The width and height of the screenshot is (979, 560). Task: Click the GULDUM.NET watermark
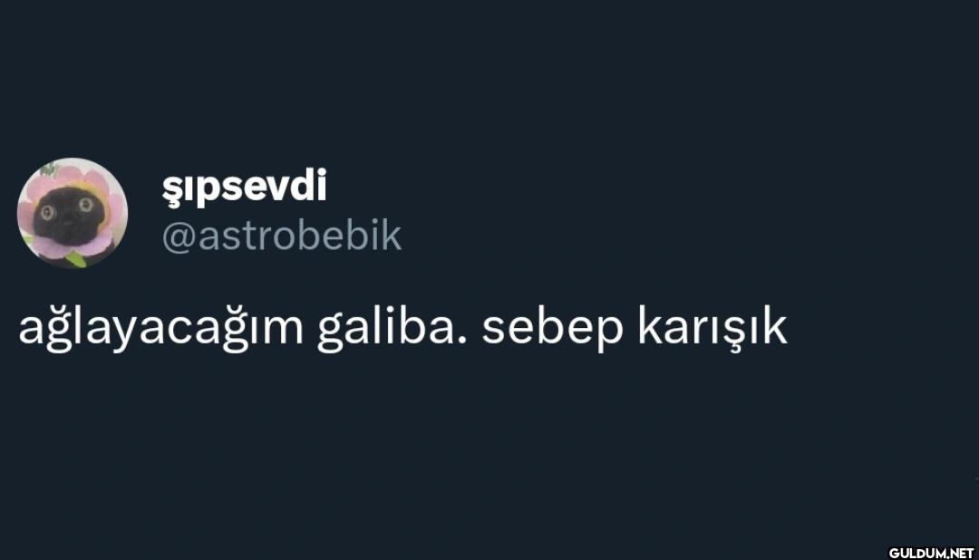pos(932,553)
